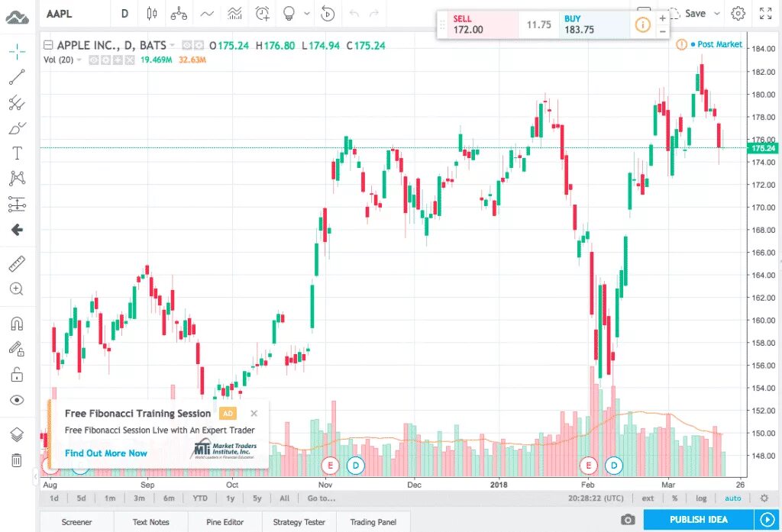Select the brush drawing tool

17,128
